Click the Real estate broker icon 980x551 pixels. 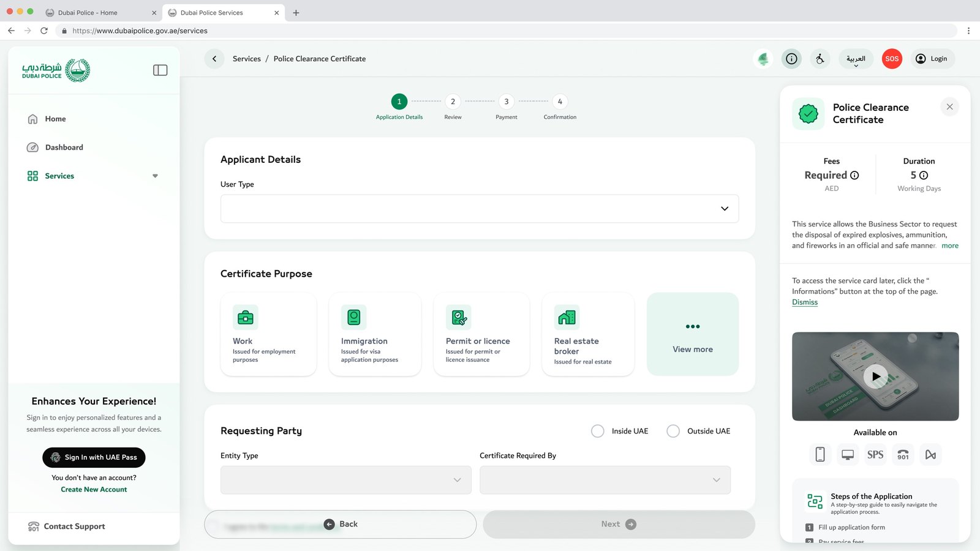coord(567,317)
